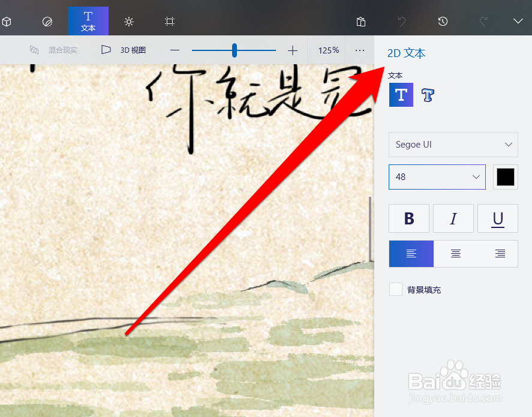Click the canvas vertical scrollbar
This screenshot has height=417, width=532.
(x=370, y=229)
